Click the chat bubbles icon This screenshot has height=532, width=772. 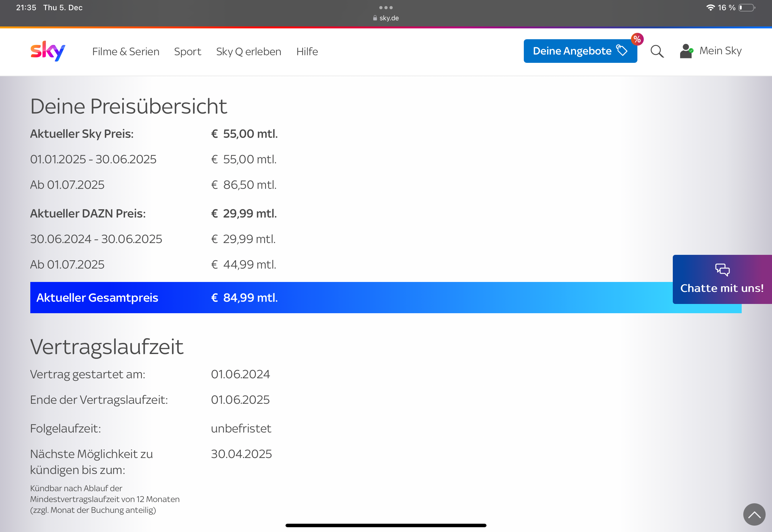[722, 270]
